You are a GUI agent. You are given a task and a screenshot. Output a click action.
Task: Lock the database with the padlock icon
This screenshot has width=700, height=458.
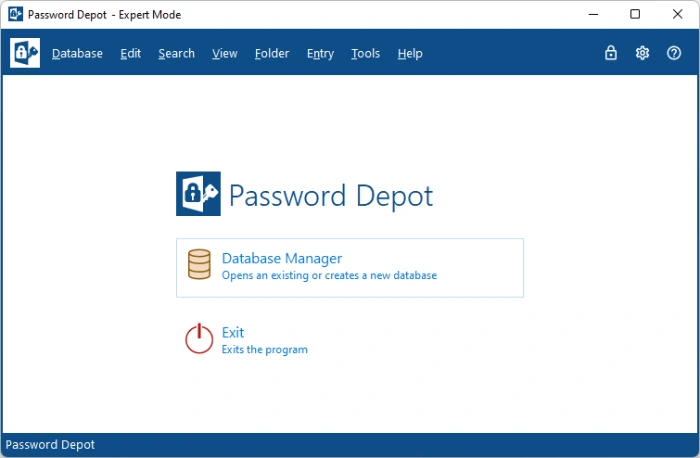[611, 53]
